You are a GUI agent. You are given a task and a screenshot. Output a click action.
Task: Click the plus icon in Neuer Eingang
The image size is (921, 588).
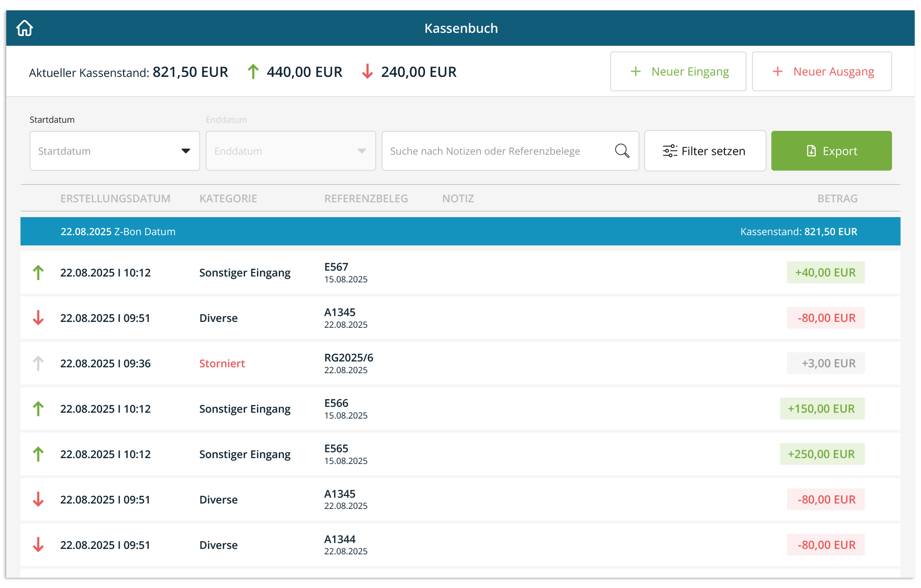636,71
